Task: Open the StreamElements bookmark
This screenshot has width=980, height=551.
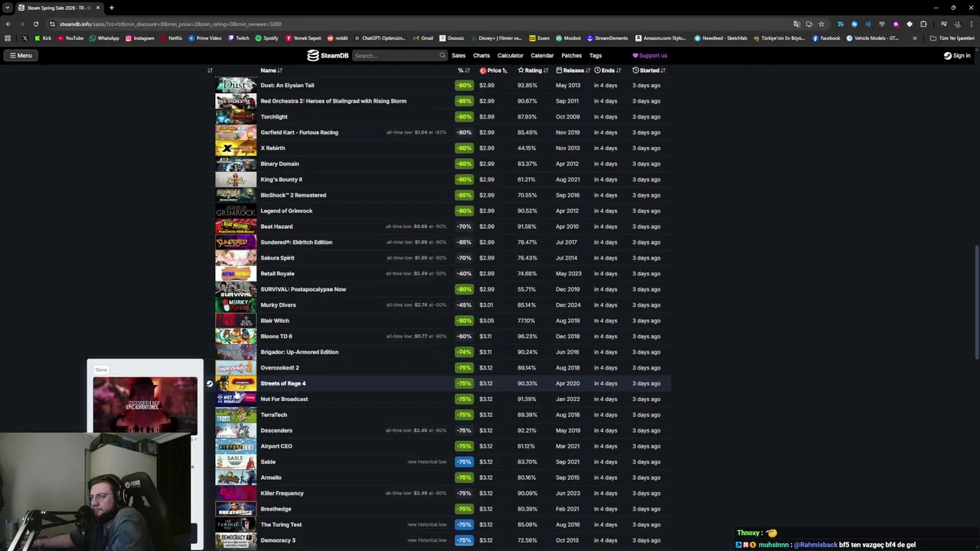Action: coord(607,38)
